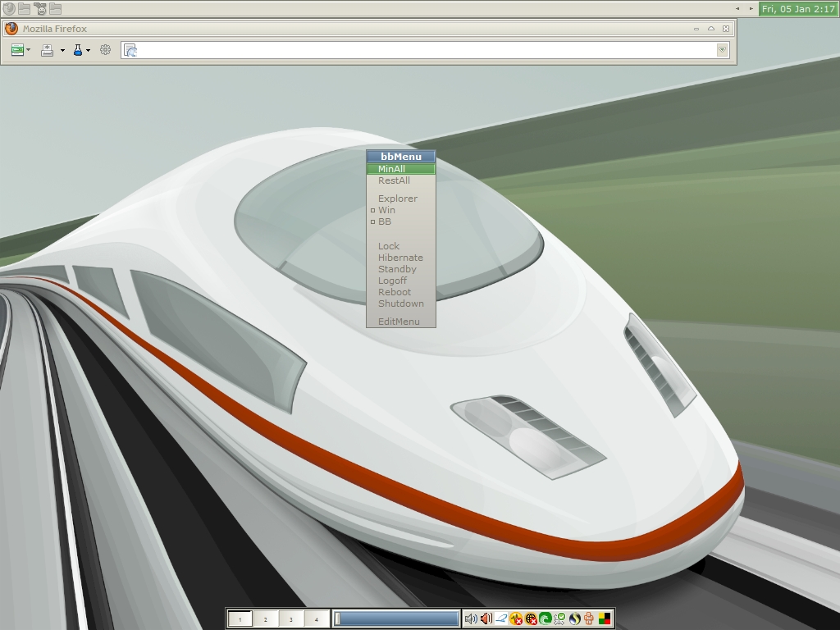This screenshot has height=630, width=840.
Task: Choose Standby from bbMenu
Action: (x=400, y=269)
